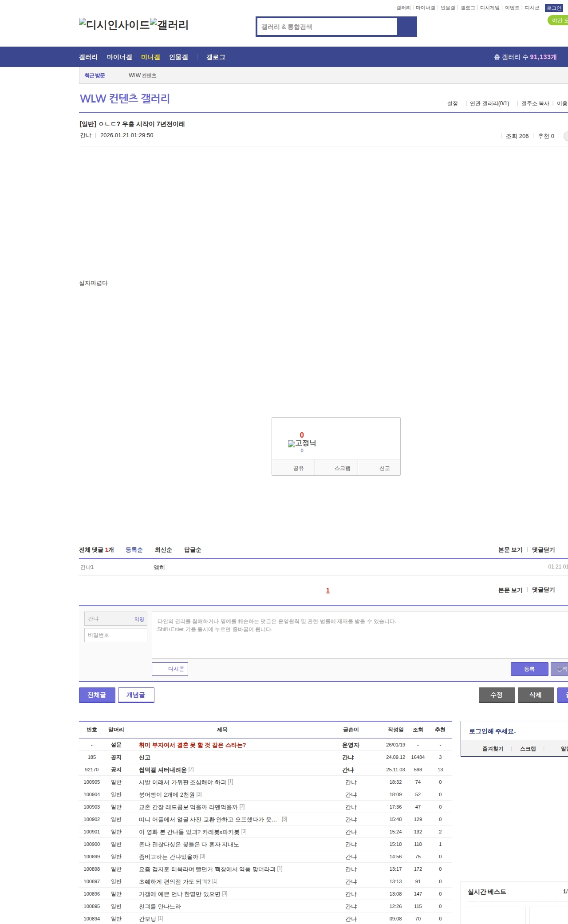Click comment page number 1

coord(328,590)
